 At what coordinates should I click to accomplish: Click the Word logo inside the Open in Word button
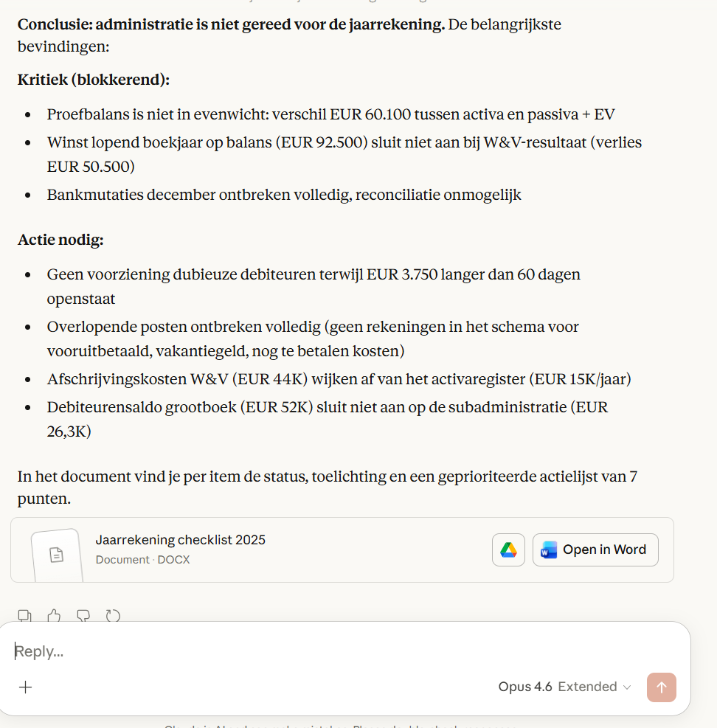[x=547, y=550]
